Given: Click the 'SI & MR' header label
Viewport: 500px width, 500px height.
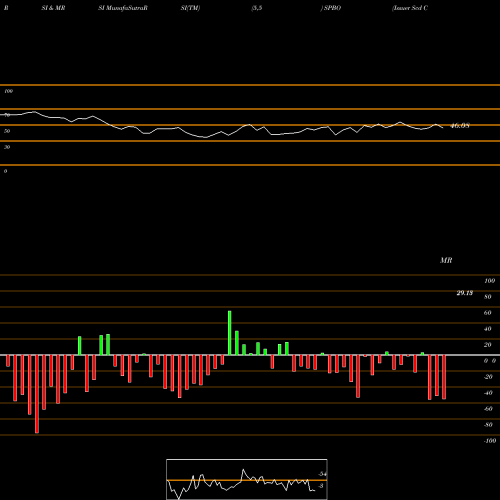Looking at the screenshot, I should pyautogui.click(x=53, y=8).
